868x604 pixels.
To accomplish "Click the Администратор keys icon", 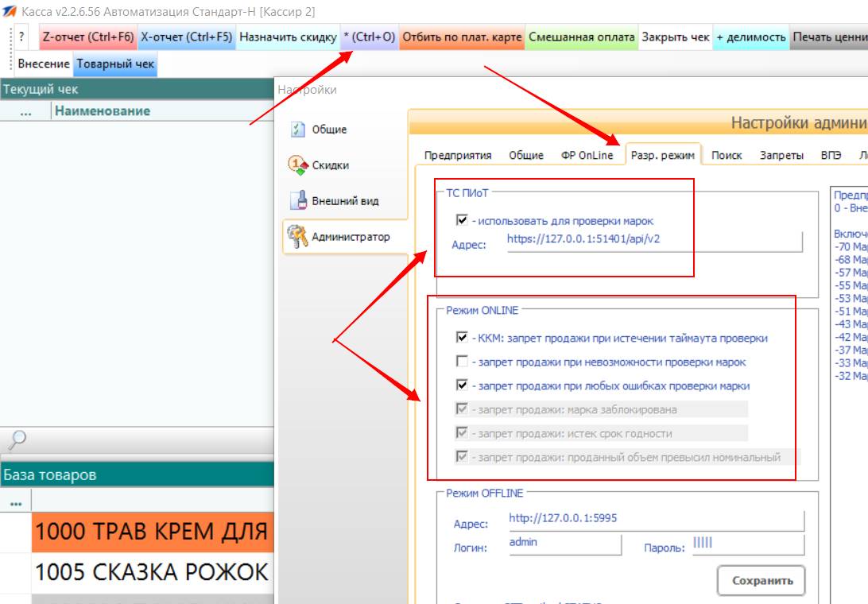I will [297, 236].
